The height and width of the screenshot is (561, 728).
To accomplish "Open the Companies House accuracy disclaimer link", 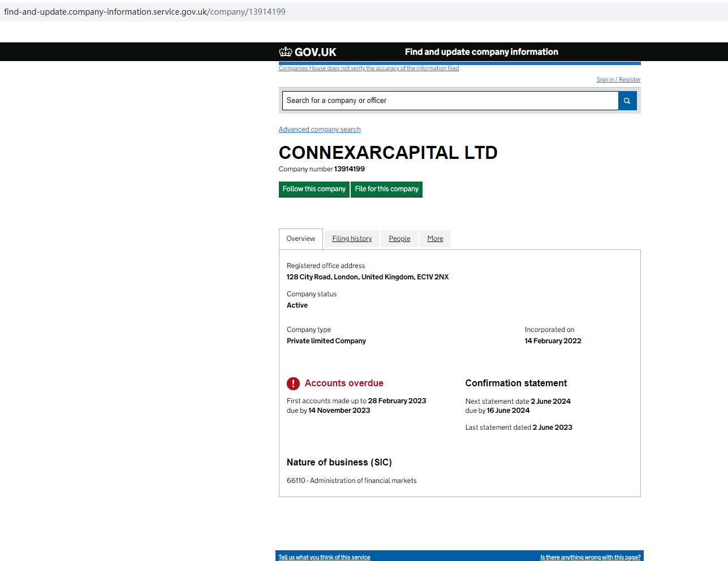I will (369, 68).
